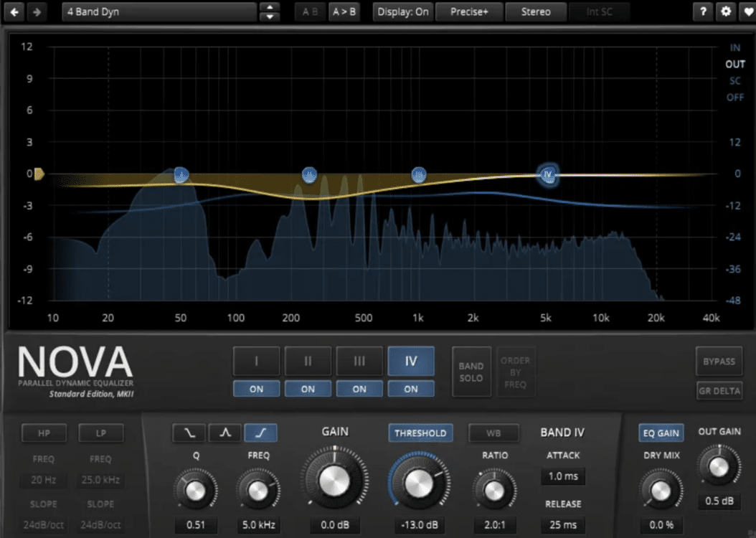The width and height of the screenshot is (756, 538).
Task: Toggle the WB wideband button
Action: point(493,433)
